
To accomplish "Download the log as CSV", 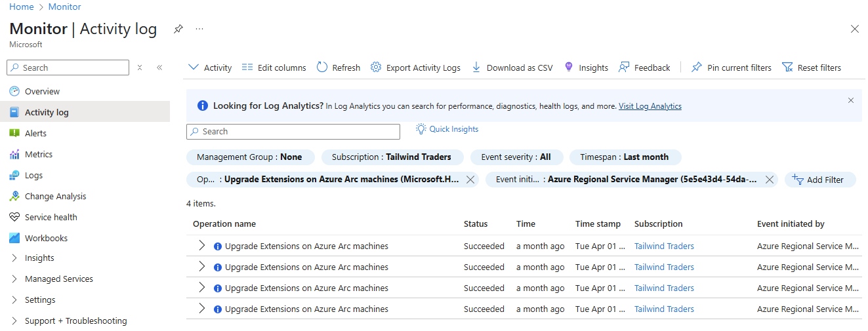I will [512, 68].
